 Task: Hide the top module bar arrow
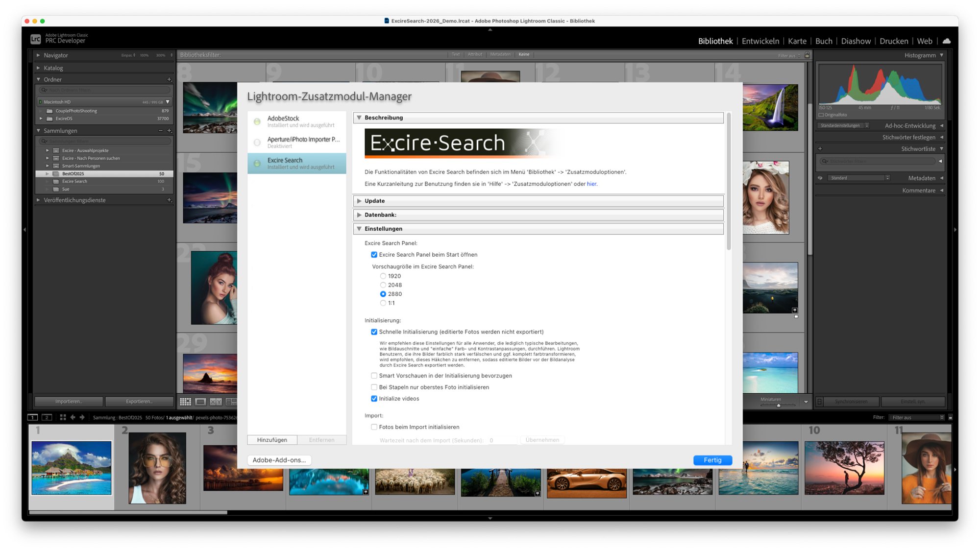click(x=490, y=29)
